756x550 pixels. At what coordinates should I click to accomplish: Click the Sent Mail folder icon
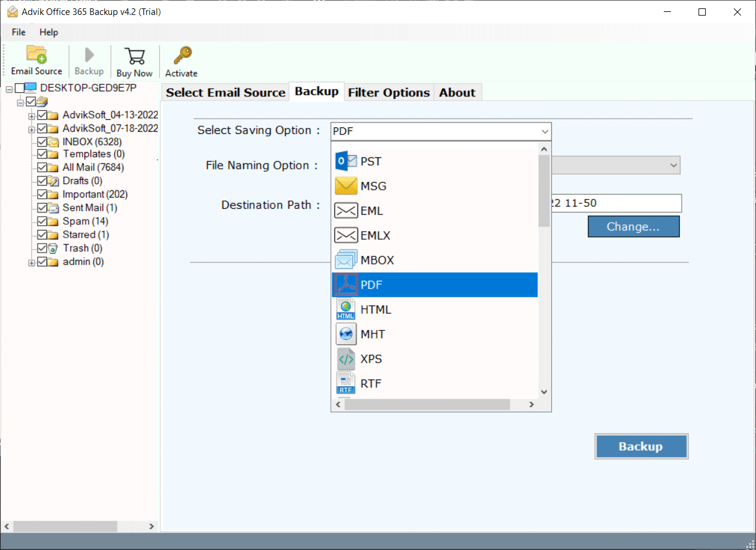(53, 208)
